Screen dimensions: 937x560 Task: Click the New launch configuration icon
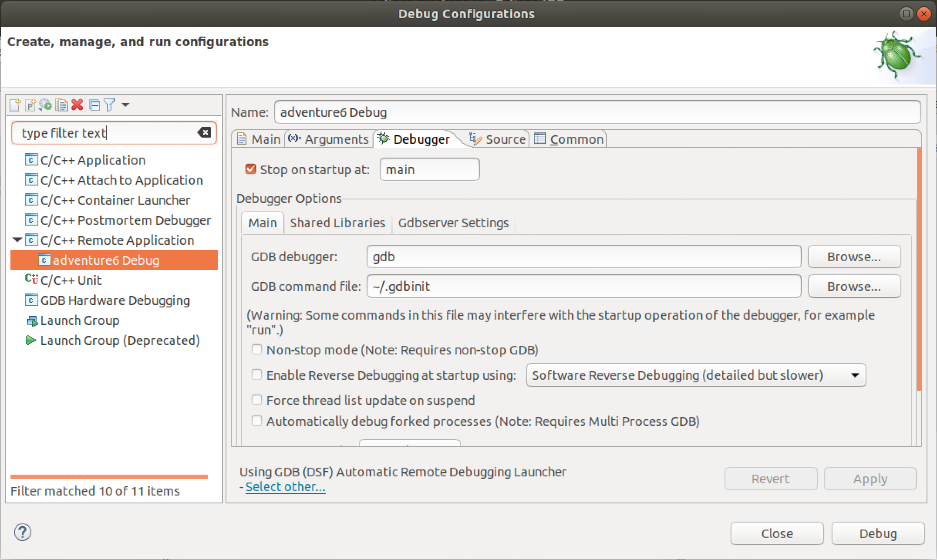pos(15,105)
